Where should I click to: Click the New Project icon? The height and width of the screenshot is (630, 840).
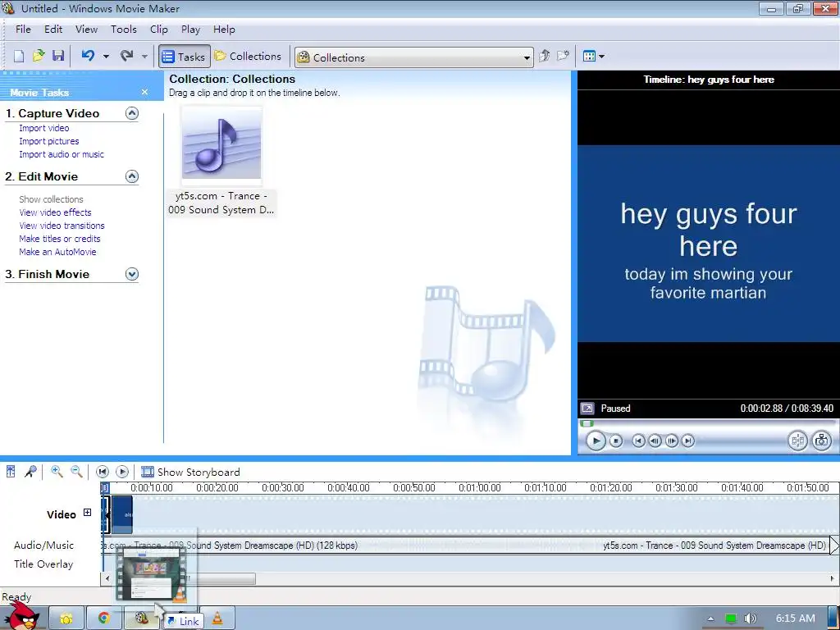pyautogui.click(x=19, y=57)
